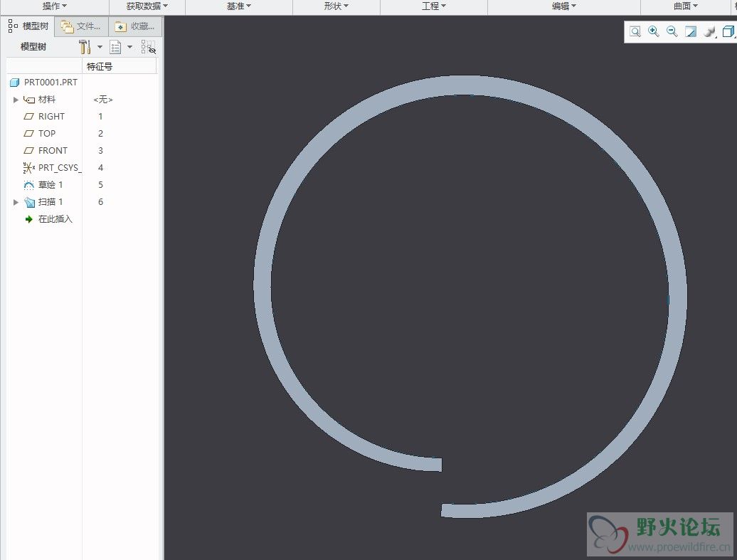Click the material tag icon beside 材料
The width and height of the screenshot is (737, 560).
click(29, 100)
